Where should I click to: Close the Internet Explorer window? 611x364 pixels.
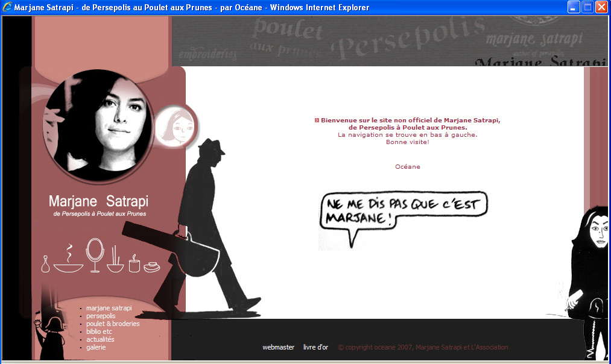click(x=601, y=7)
